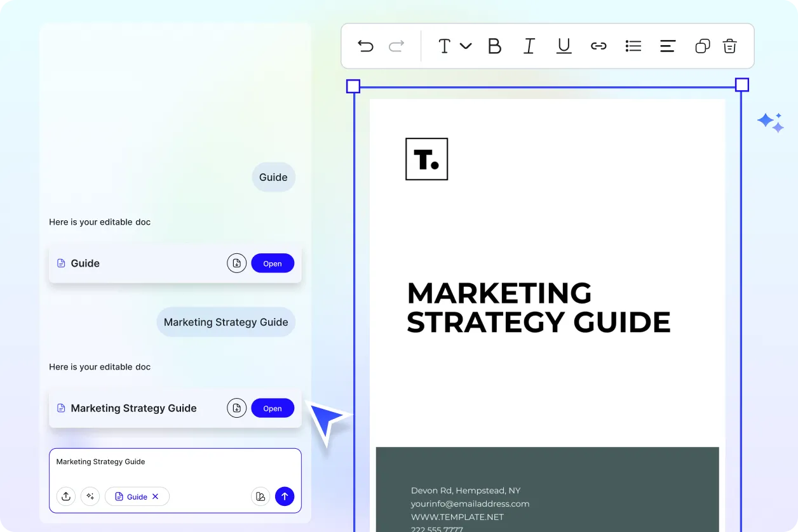Image resolution: width=798 pixels, height=532 pixels.
Task: Upload a file with the upload icon
Action: coord(66,496)
